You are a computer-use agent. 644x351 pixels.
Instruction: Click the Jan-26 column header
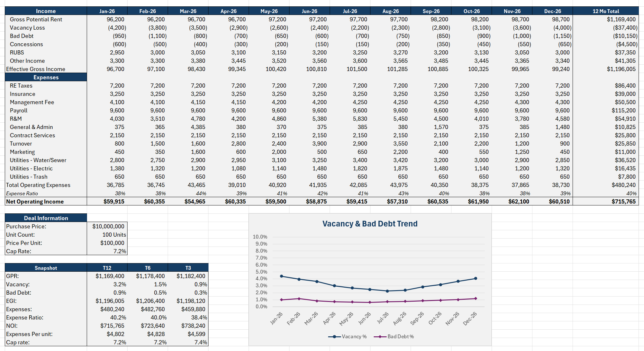pyautogui.click(x=107, y=11)
